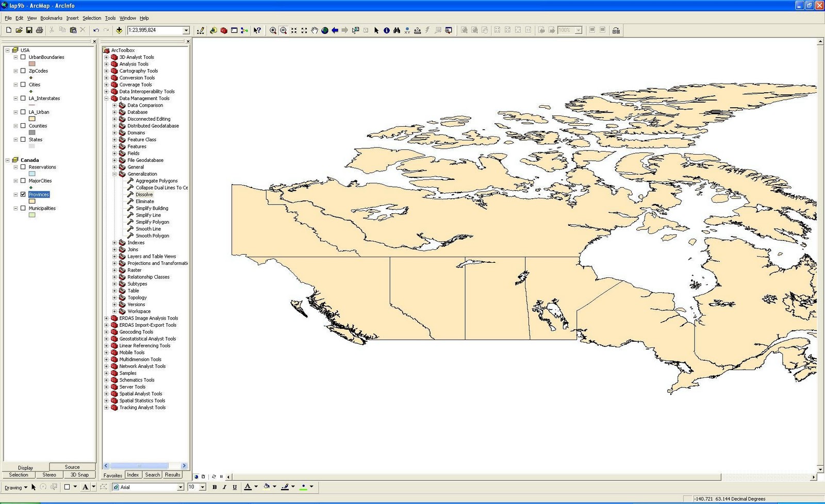The width and height of the screenshot is (825, 504).
Task: Click the Go To XY tool
Action: click(407, 30)
